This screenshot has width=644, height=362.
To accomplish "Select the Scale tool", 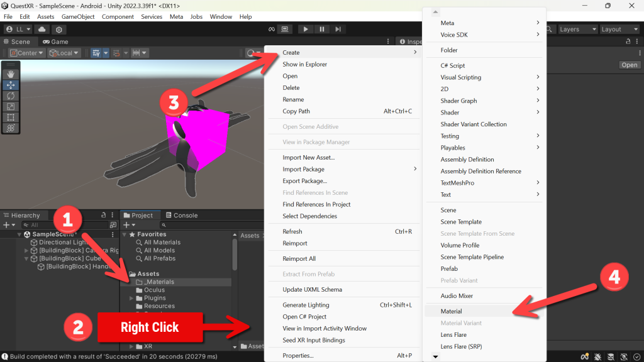I will (11, 107).
